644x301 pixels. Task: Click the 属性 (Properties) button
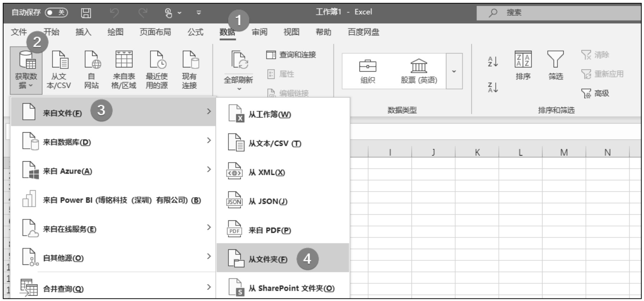click(x=281, y=74)
